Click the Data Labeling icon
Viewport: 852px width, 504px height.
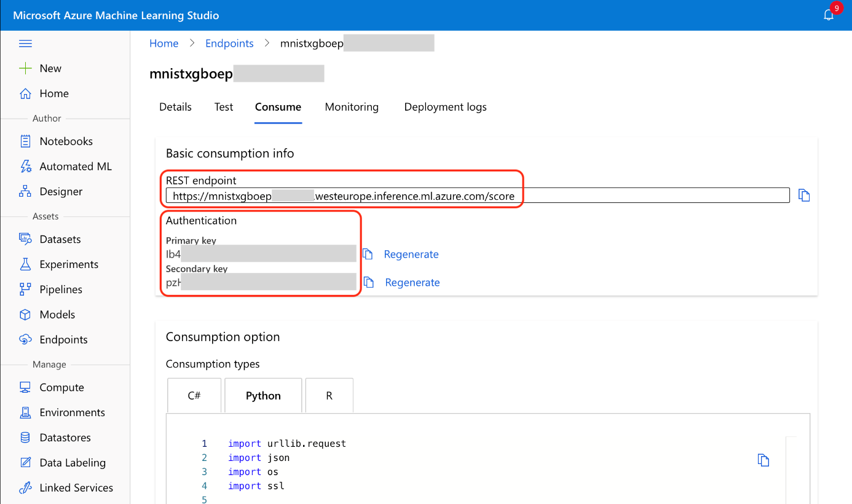(25, 463)
